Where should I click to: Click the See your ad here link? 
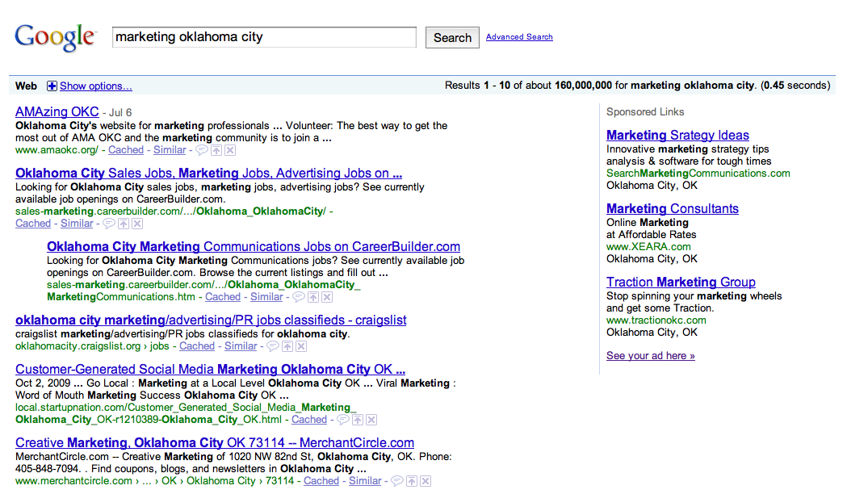coord(650,356)
